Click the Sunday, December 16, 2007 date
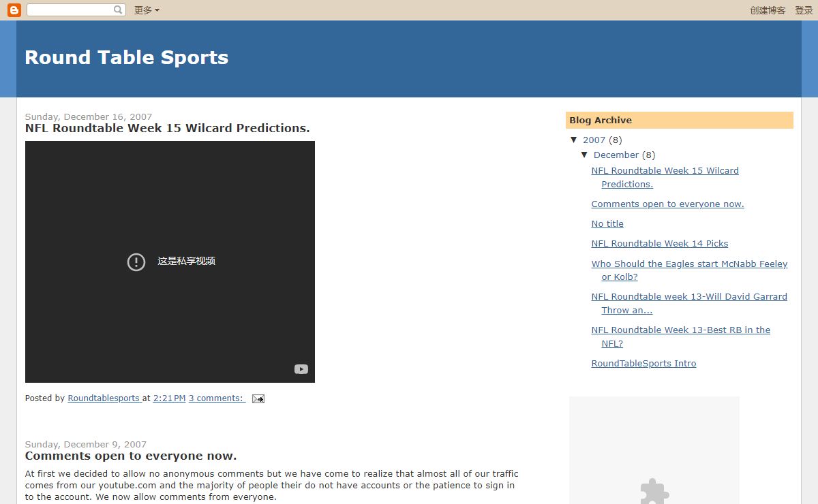 coord(89,116)
